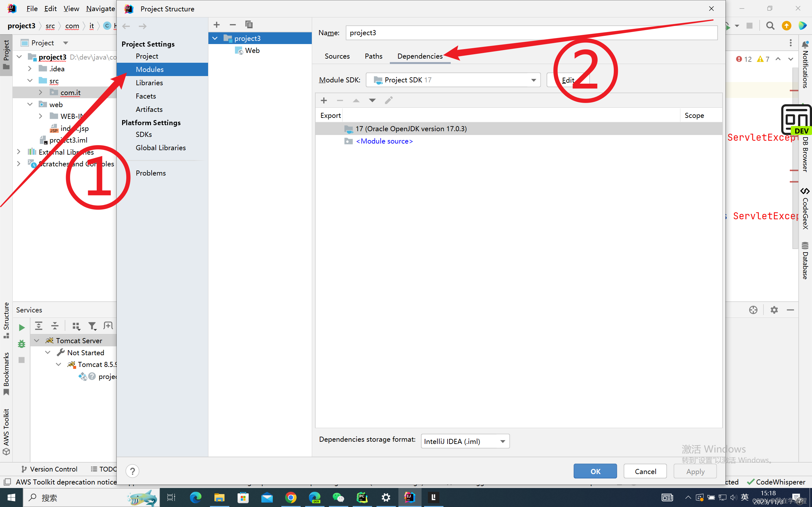This screenshot has height=507, width=812.
Task: Open the Module SDK dropdown
Action: (533, 80)
